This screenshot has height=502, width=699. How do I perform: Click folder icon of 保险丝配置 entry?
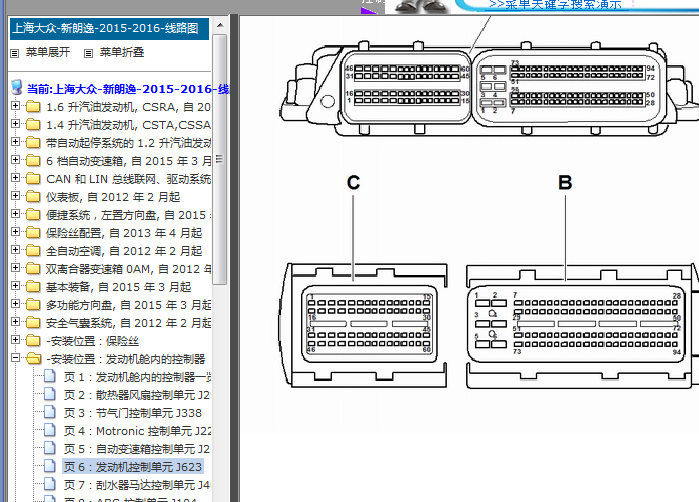point(33,232)
